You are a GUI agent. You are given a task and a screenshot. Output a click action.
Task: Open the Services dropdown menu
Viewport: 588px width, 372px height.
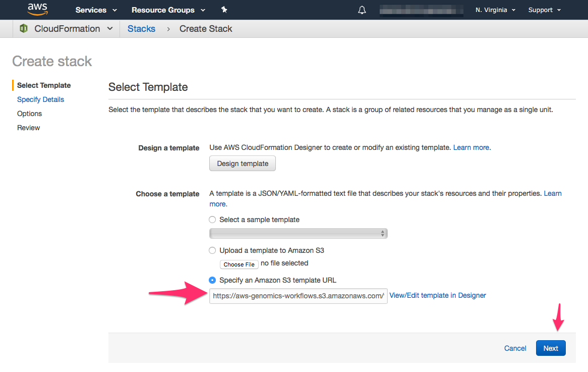coord(96,10)
